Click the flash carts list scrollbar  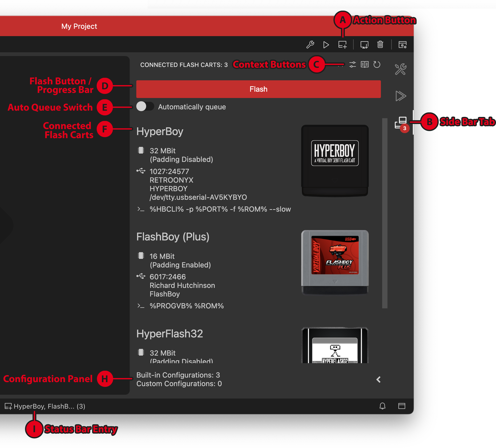385,213
